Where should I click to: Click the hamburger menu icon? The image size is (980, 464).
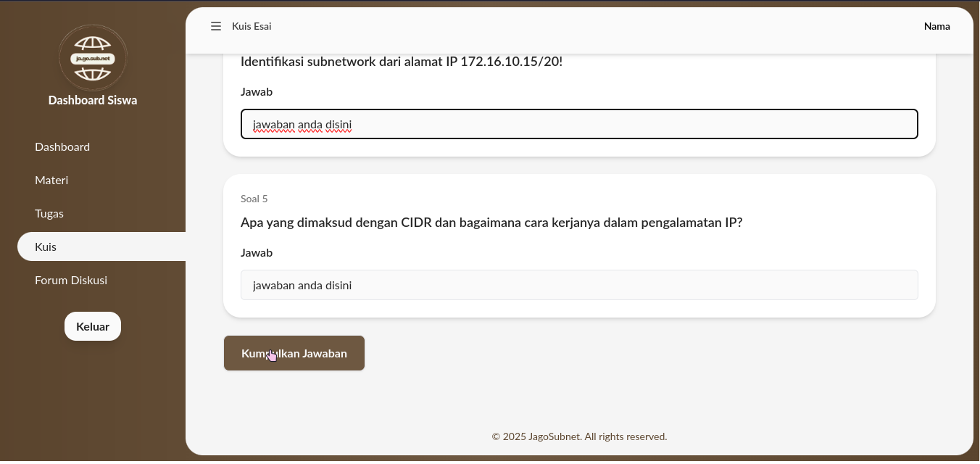click(216, 26)
